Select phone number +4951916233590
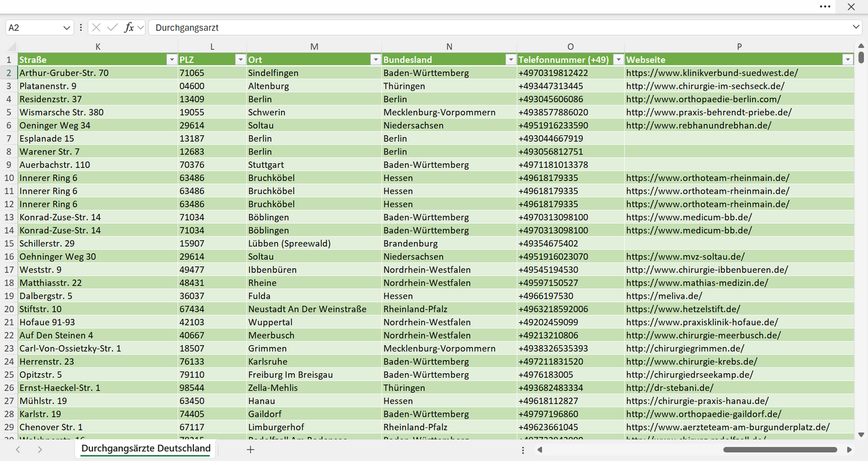This screenshot has height=461, width=868. coord(571,126)
